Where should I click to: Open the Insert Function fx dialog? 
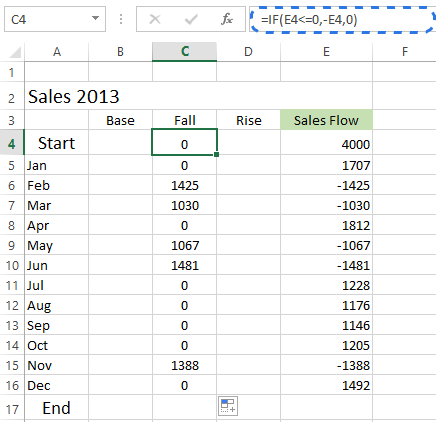click(x=227, y=19)
